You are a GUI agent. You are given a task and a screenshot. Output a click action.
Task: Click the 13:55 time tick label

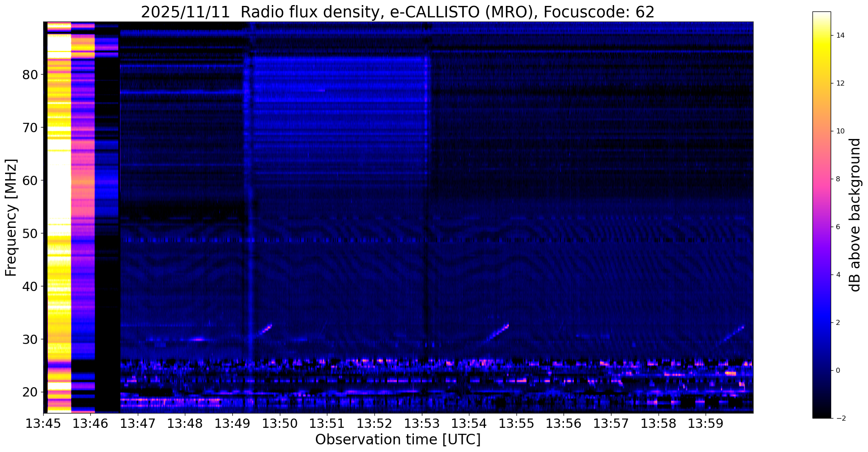[x=516, y=423]
